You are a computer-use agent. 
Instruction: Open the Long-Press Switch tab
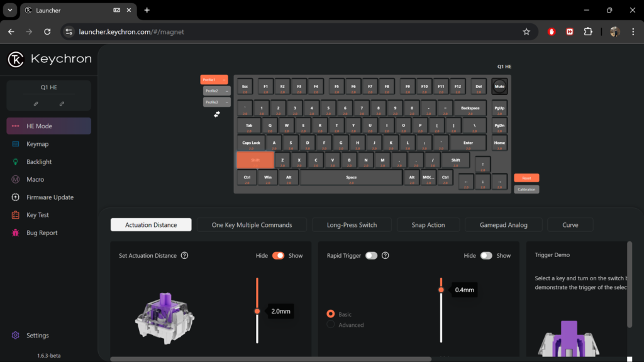click(x=352, y=225)
